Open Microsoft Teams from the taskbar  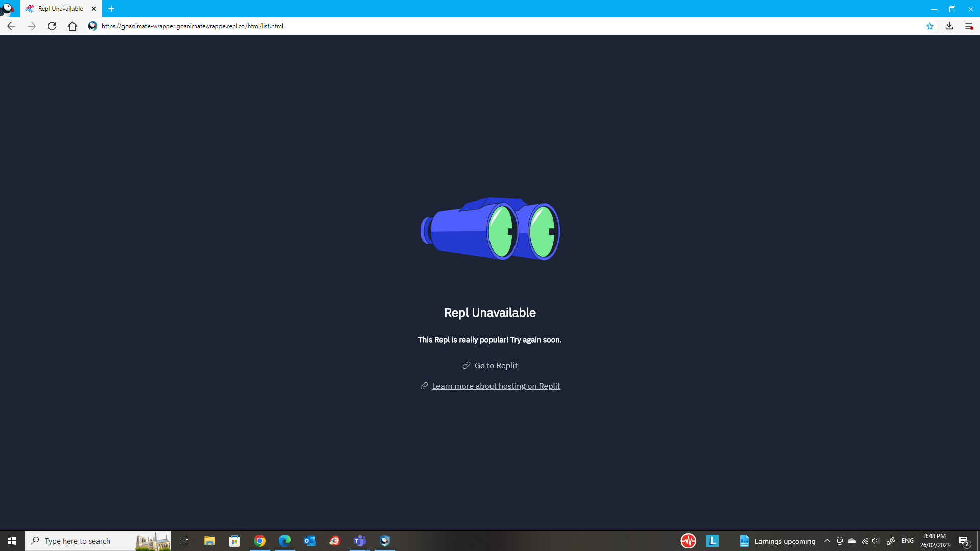(x=360, y=541)
